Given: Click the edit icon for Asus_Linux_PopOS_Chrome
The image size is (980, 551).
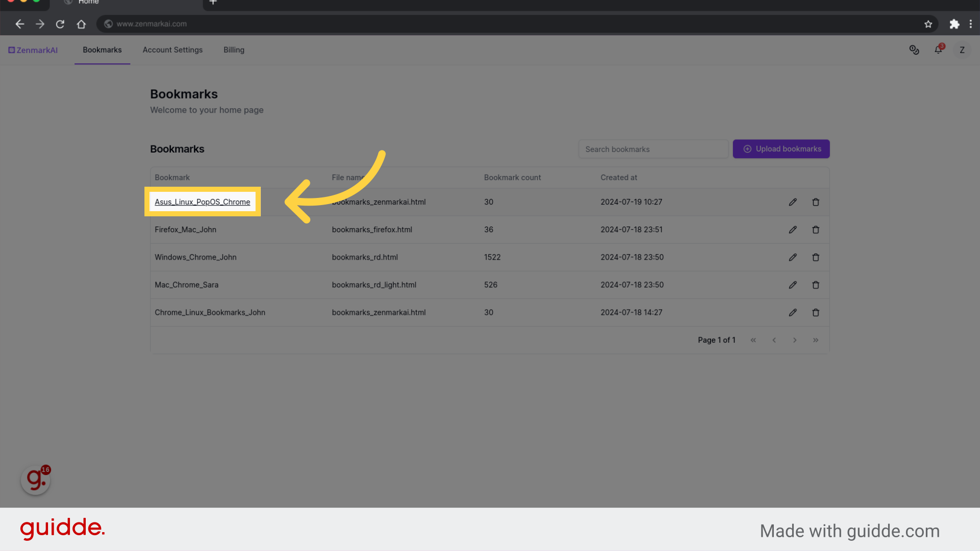Looking at the screenshot, I should 793,202.
